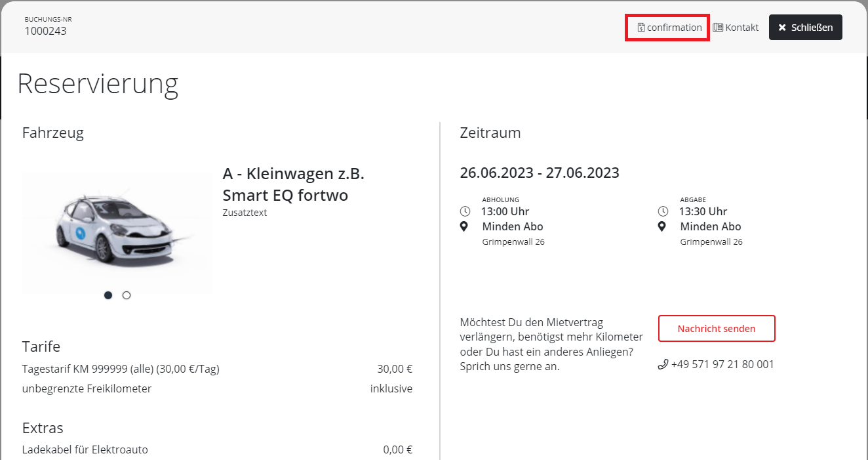868x460 pixels.
Task: Click the phone icon before the number
Action: (x=663, y=364)
